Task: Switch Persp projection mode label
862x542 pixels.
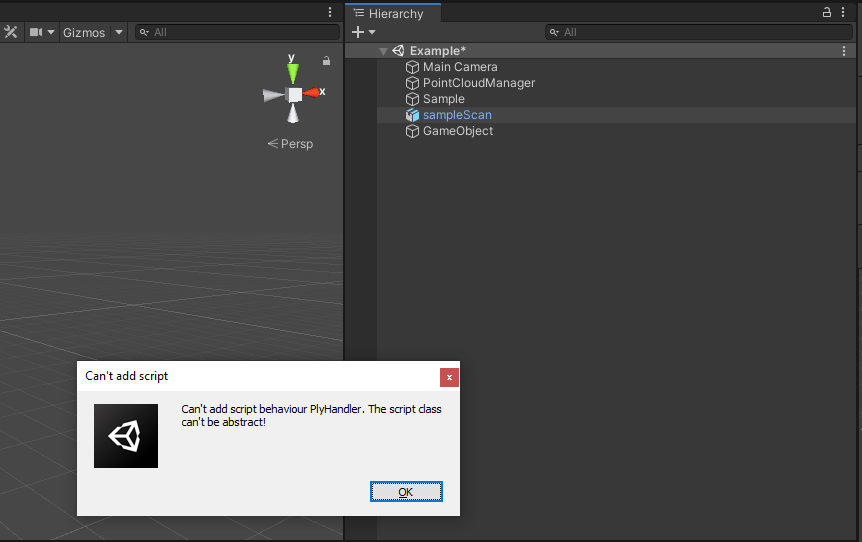Action: [x=290, y=143]
